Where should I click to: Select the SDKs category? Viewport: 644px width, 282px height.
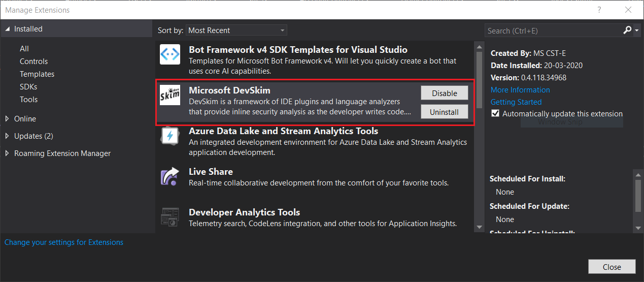(28, 87)
